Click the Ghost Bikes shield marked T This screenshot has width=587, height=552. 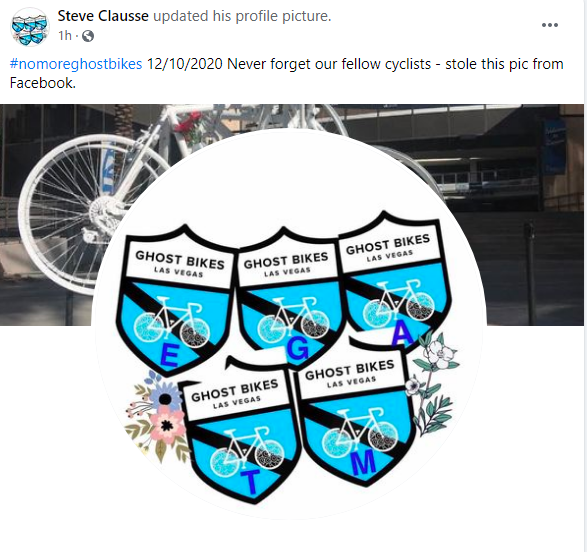coord(240,430)
